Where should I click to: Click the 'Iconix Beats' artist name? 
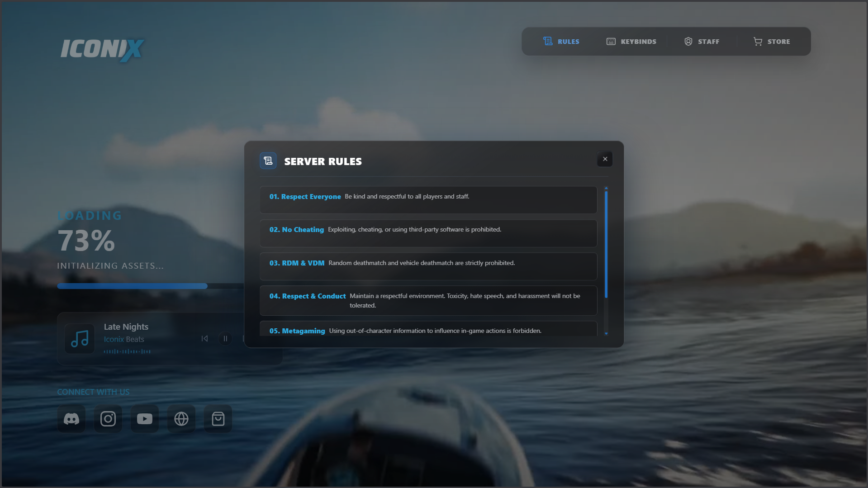pyautogui.click(x=124, y=339)
